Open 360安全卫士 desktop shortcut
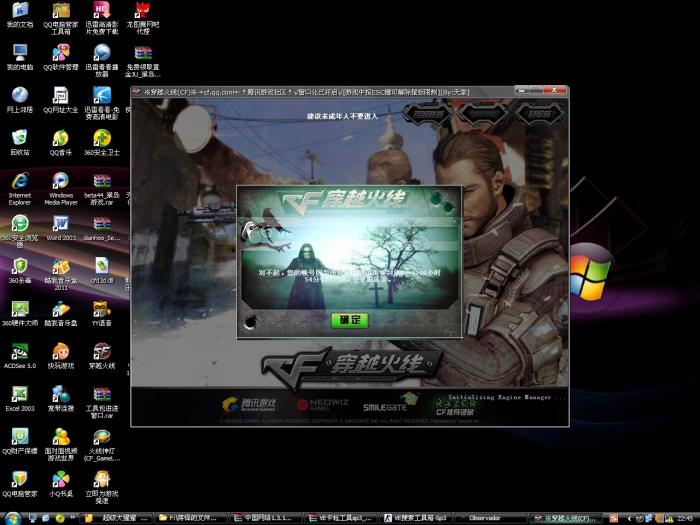The width and height of the screenshot is (700, 525). coord(102,143)
